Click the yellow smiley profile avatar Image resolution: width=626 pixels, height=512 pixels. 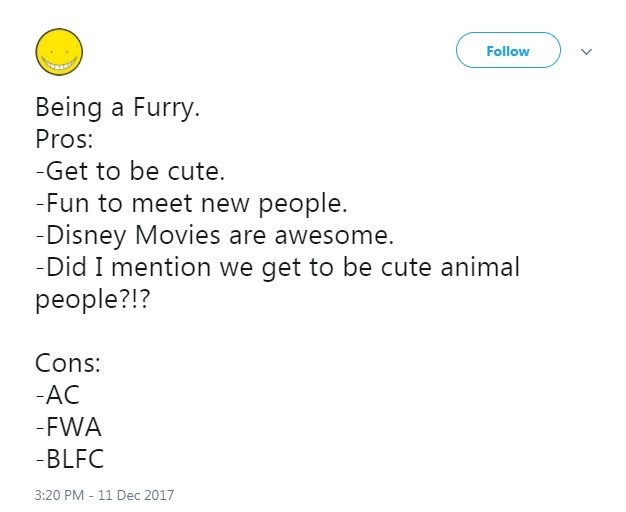pyautogui.click(x=59, y=52)
